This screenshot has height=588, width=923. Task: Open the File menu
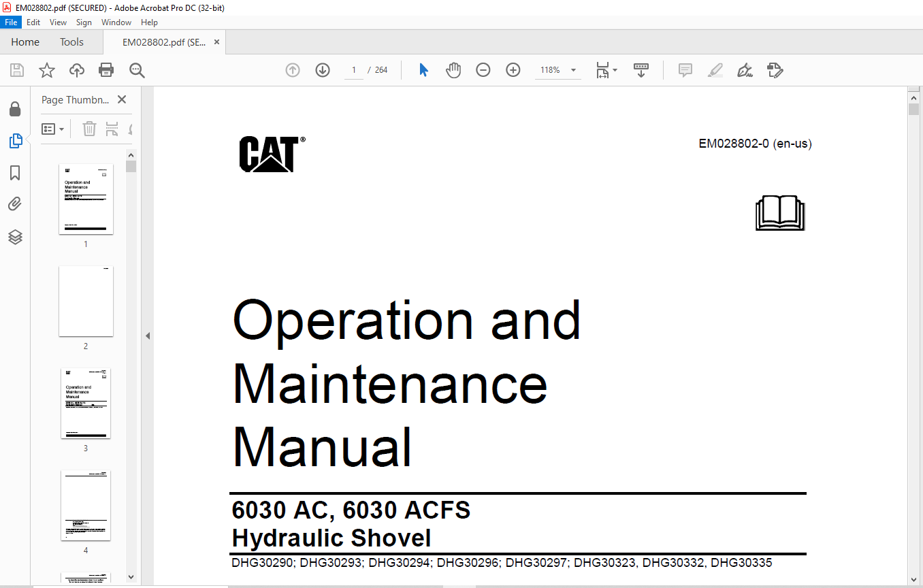(x=12, y=22)
